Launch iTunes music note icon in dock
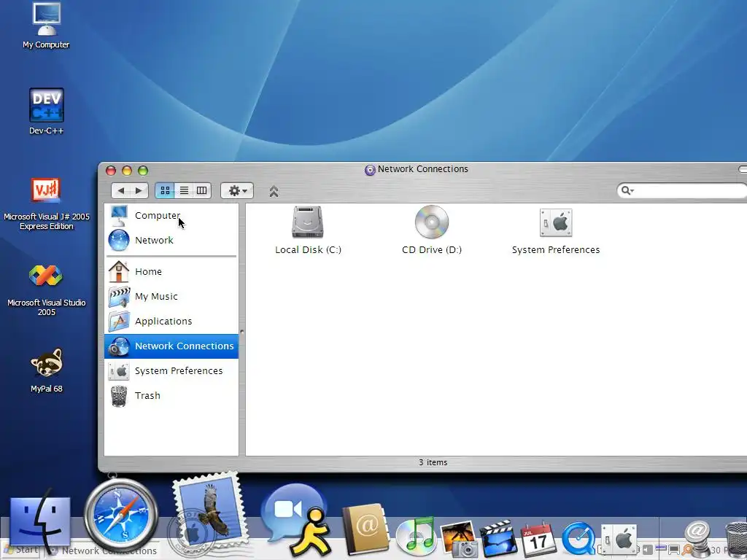 tap(416, 536)
